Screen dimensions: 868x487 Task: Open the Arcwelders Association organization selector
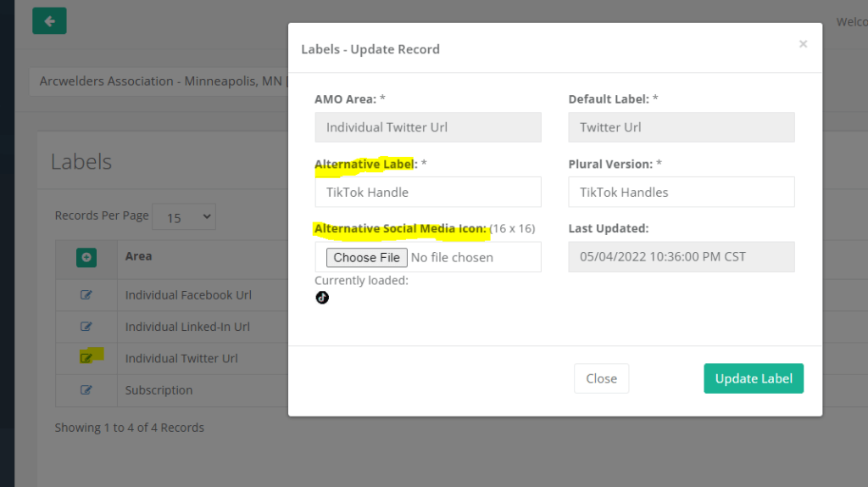point(161,82)
